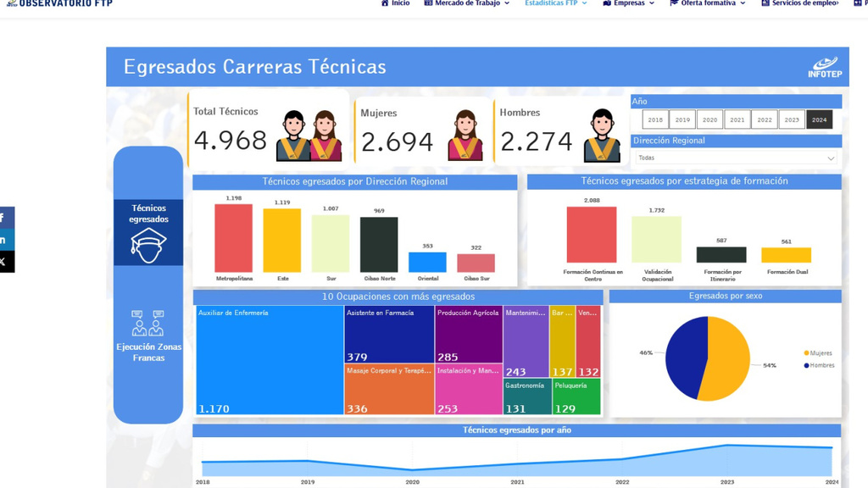Click the Mujeres graduate avatar icon

(465, 136)
